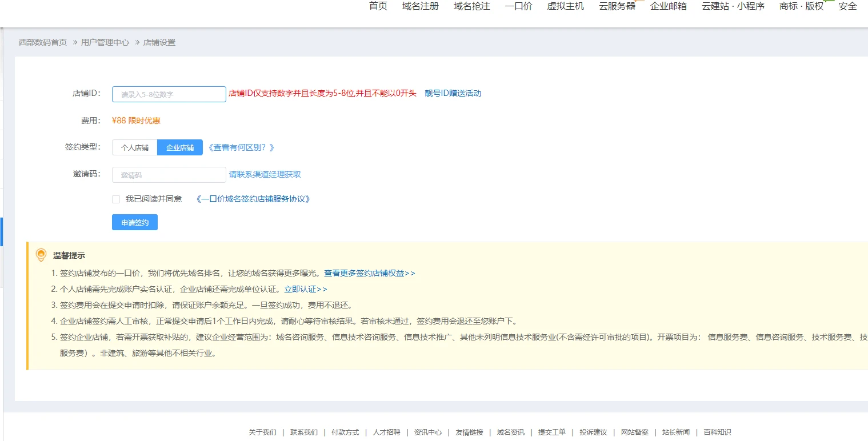Click the lightbulb tips icon

(x=41, y=255)
